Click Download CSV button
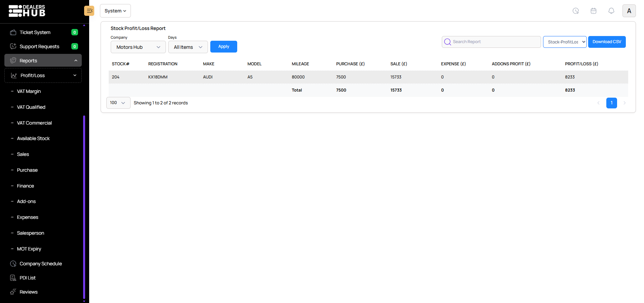The image size is (644, 303). click(x=607, y=42)
